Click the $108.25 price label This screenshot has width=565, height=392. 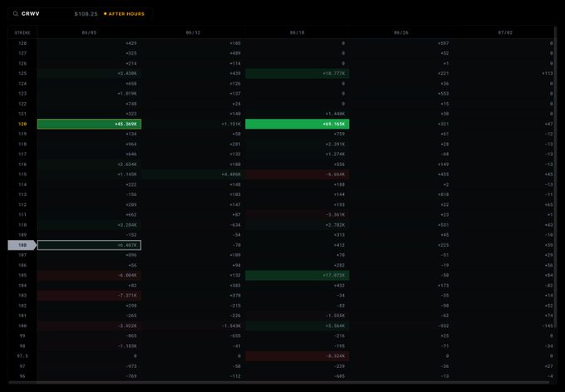(x=86, y=13)
